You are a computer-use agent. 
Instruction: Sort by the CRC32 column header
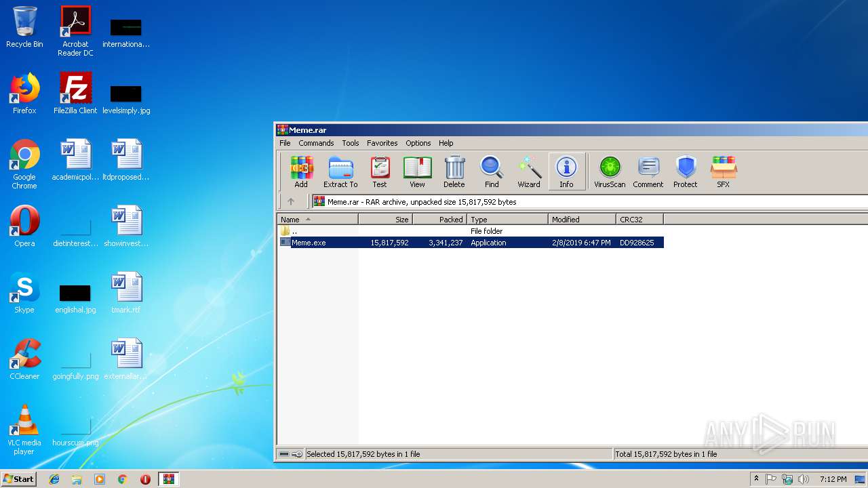640,219
